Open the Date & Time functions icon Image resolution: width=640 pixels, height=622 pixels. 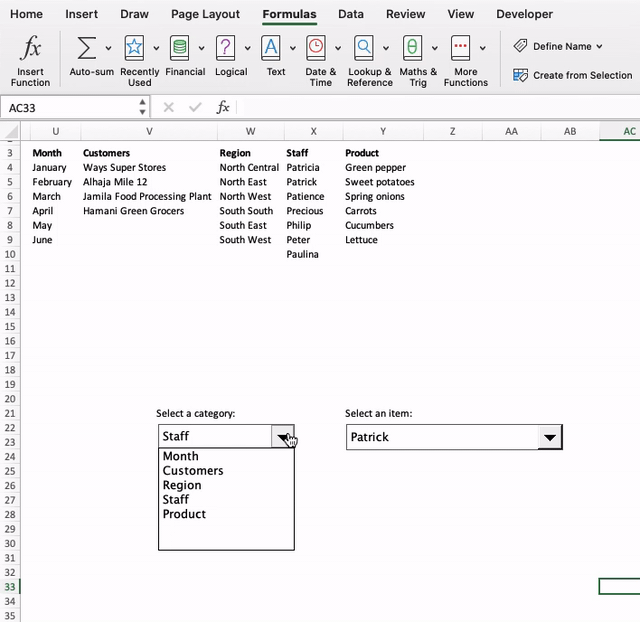(x=316, y=48)
